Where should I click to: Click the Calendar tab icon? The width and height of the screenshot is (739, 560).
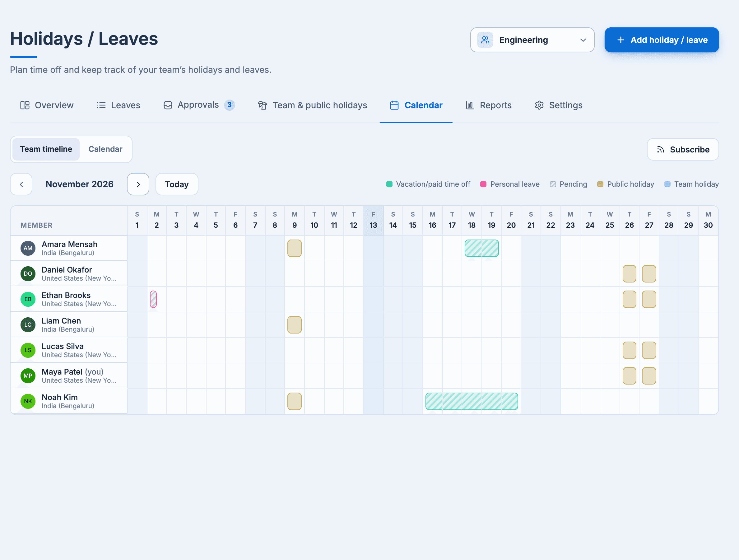coord(394,105)
